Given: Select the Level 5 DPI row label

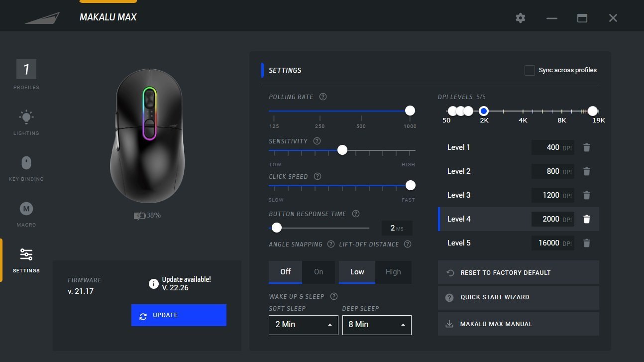Looking at the screenshot, I should tap(459, 243).
